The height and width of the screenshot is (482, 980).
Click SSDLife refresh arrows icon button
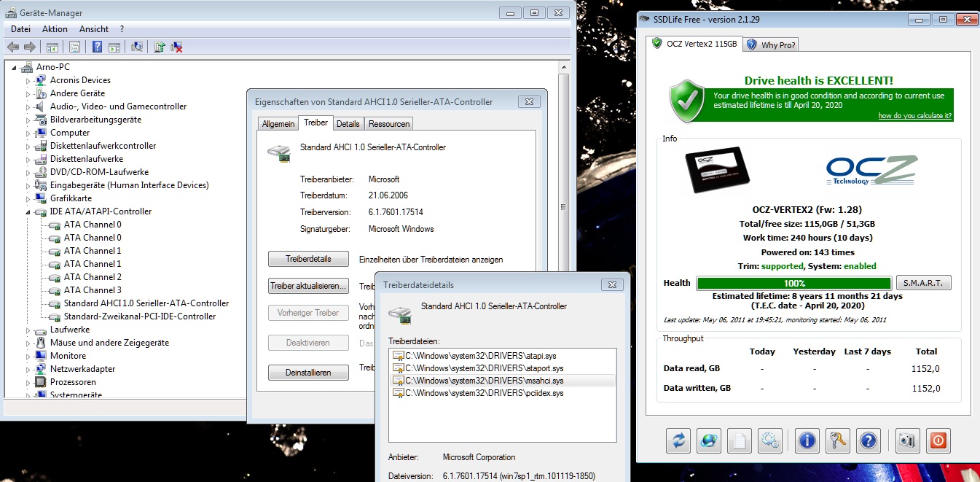[x=678, y=440]
